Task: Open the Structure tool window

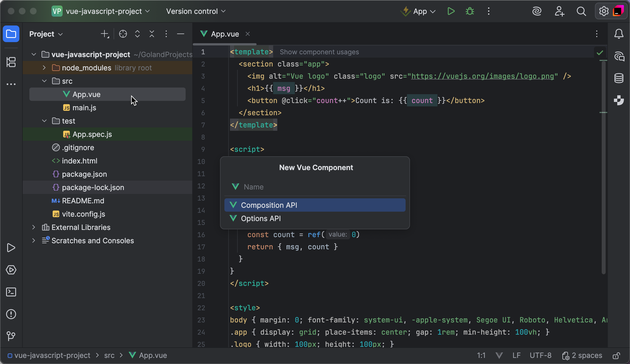Action: pos(11,62)
